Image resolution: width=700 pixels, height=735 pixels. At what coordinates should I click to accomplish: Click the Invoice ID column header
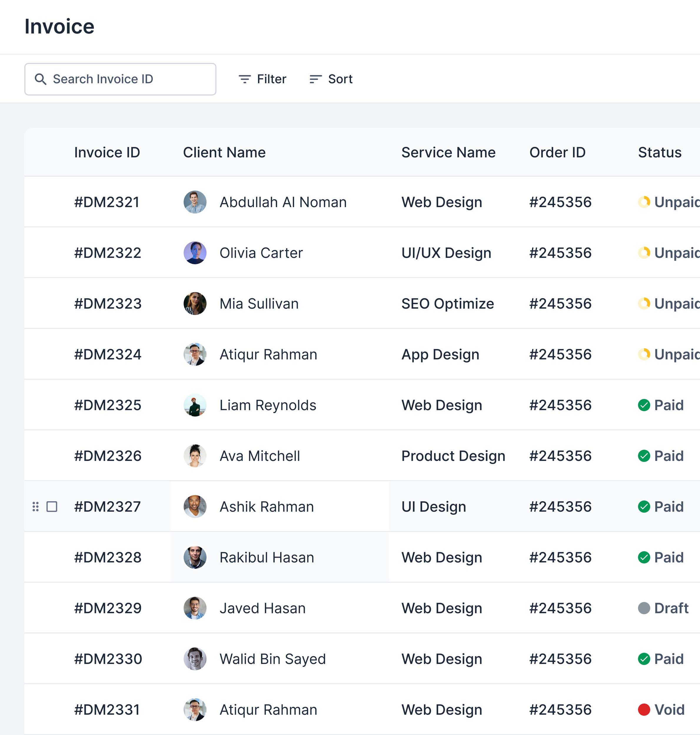(107, 152)
